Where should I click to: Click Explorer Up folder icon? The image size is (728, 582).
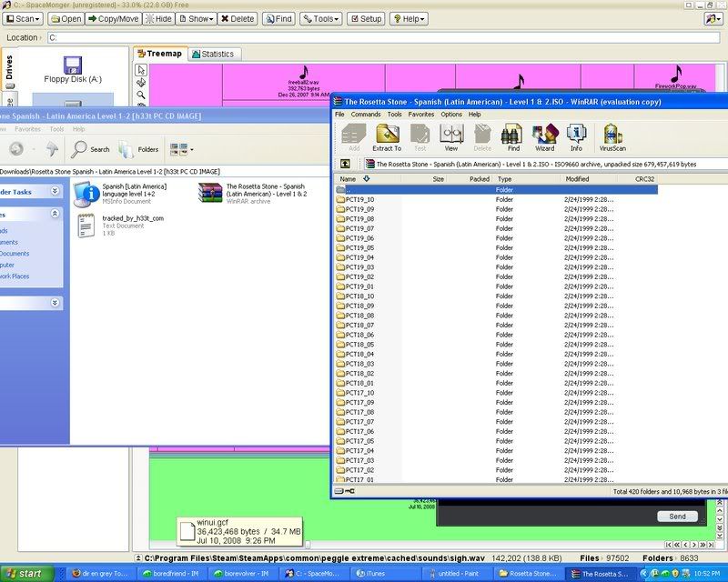(x=52, y=149)
